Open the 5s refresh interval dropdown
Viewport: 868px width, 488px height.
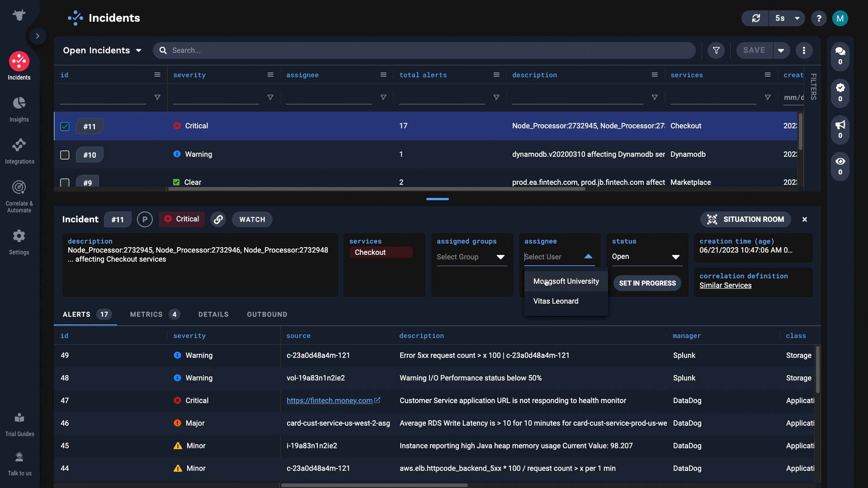click(x=787, y=18)
